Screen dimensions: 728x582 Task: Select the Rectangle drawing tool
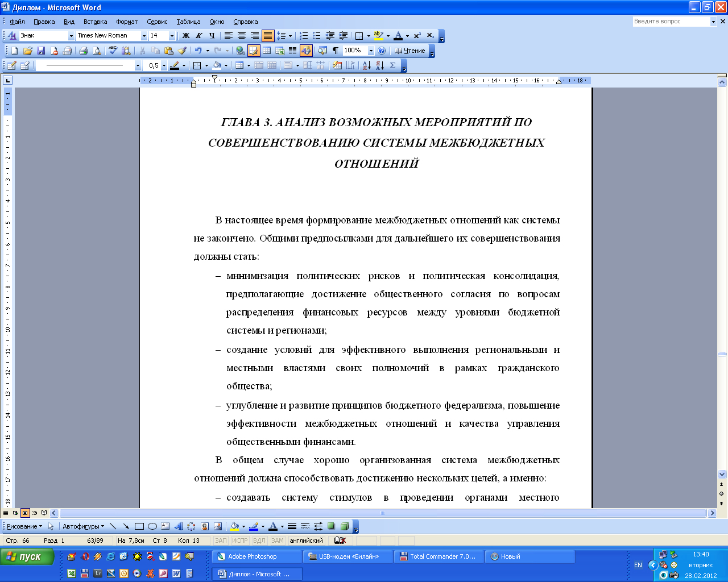[x=139, y=526]
